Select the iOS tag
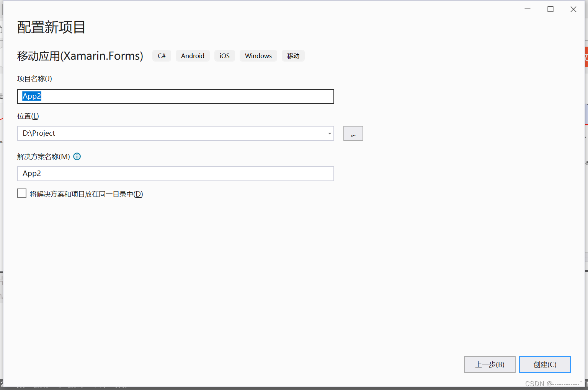The height and width of the screenshot is (390, 588). click(x=225, y=56)
